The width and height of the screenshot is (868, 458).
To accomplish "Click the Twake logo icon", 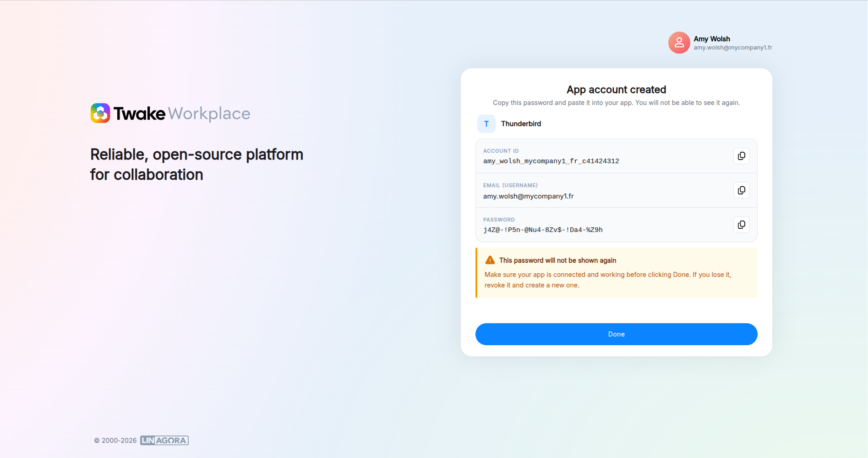I will tap(100, 113).
